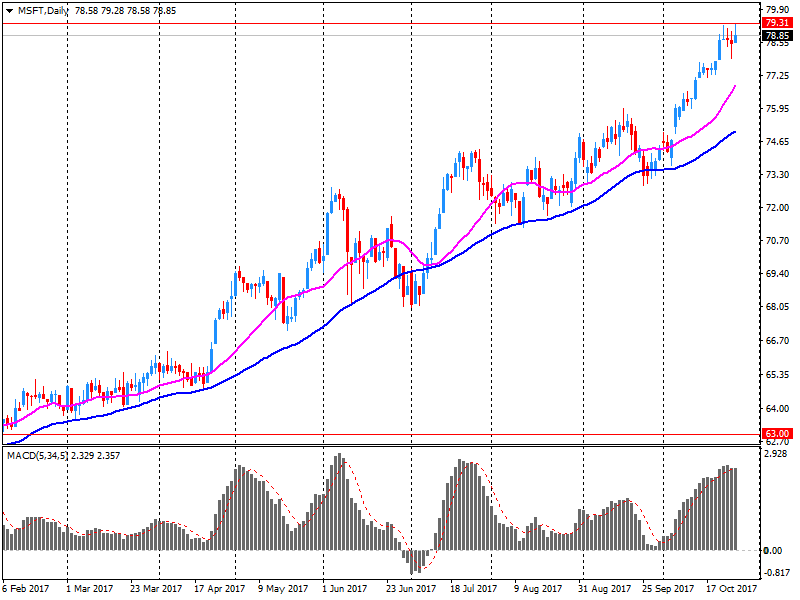Click the 79.90 price axis value
800x600 pixels.
coord(778,9)
